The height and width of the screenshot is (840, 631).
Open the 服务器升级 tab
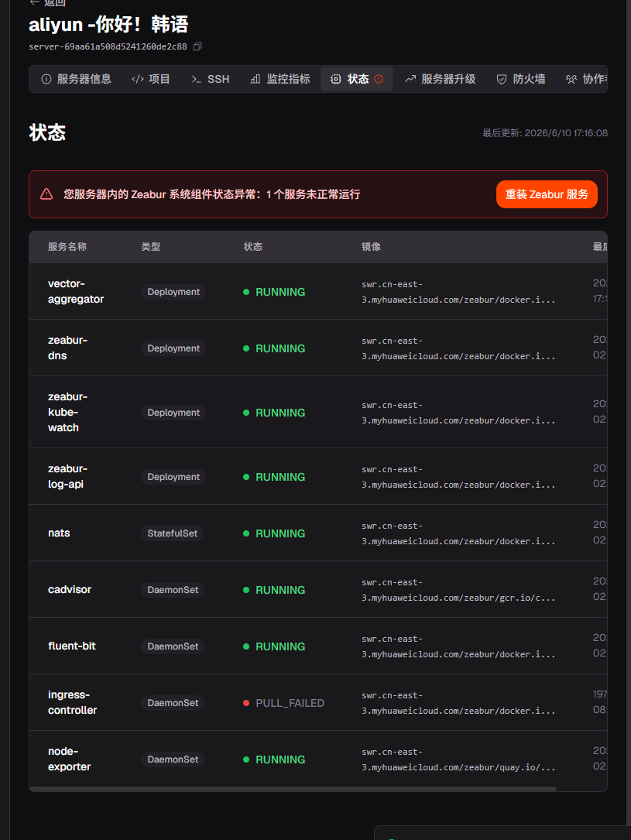point(441,79)
